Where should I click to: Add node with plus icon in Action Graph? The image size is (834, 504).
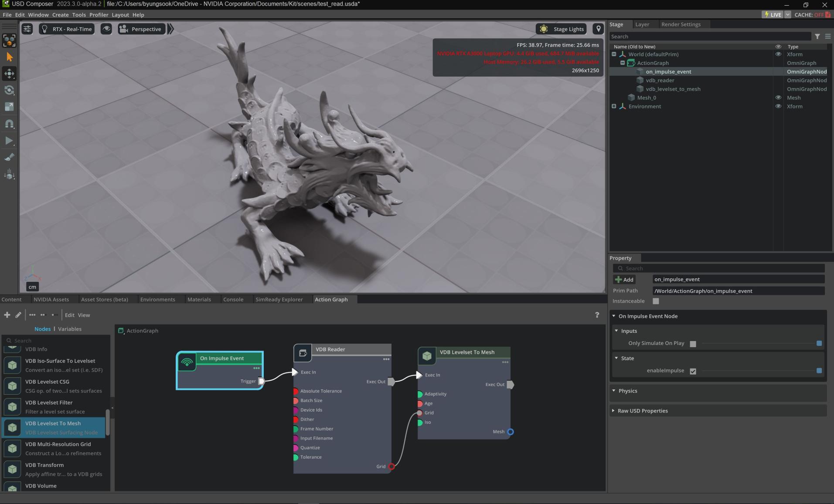pos(7,315)
